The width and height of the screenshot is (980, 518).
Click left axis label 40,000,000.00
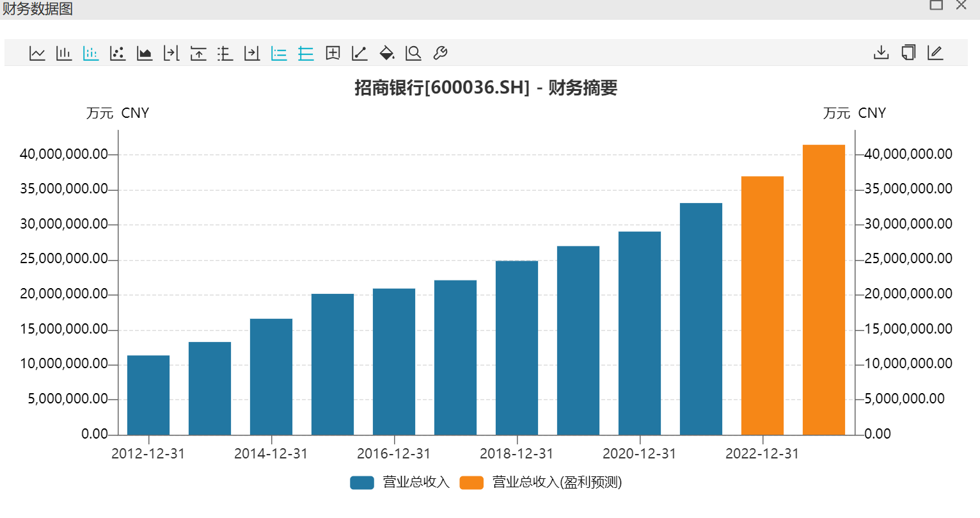(64, 154)
